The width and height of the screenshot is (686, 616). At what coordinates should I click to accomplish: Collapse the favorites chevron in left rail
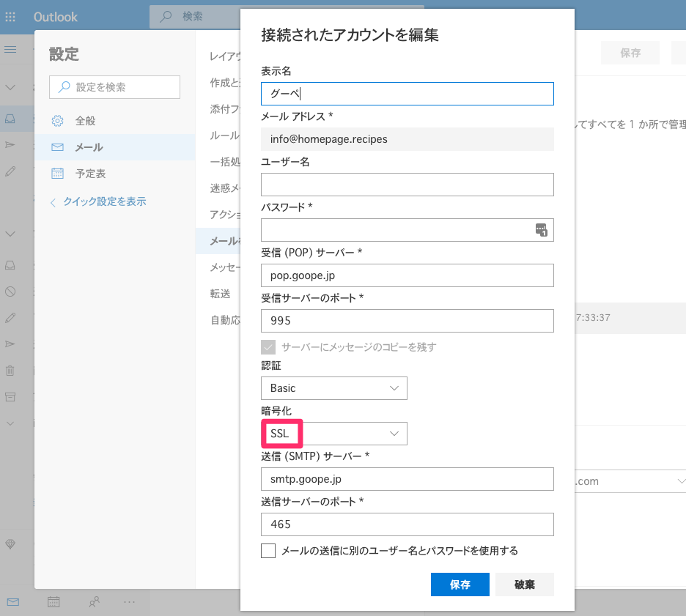[x=10, y=87]
